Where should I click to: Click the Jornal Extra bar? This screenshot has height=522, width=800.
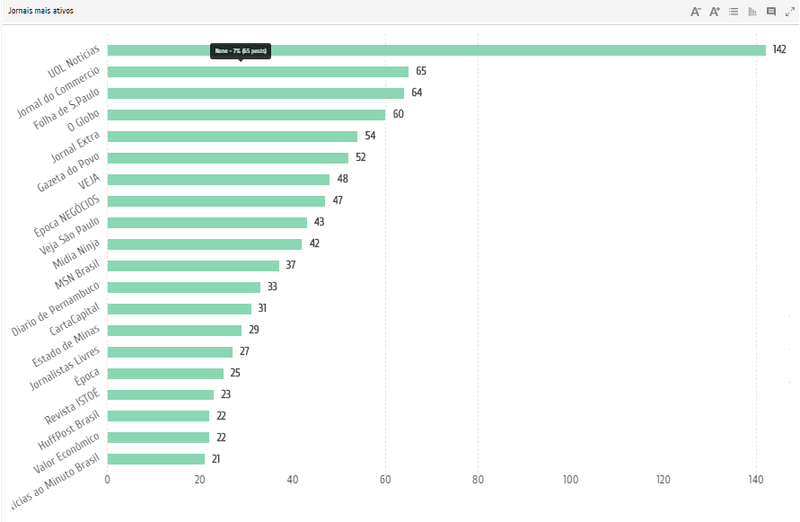[232, 136]
